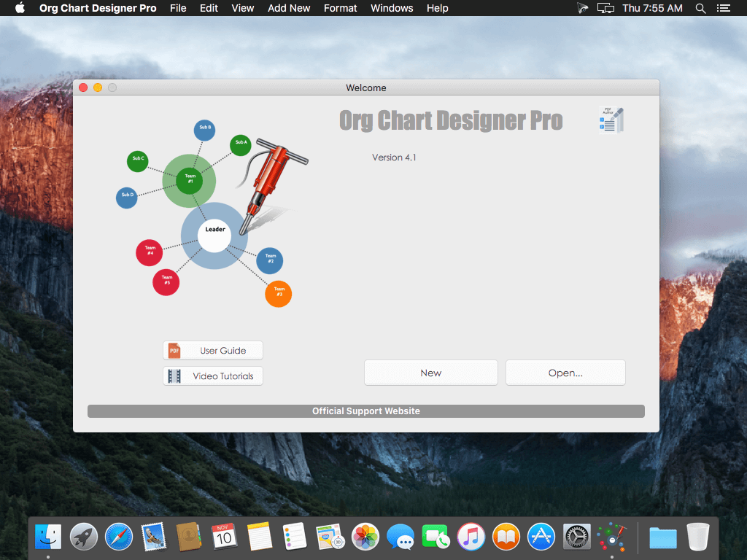747x560 pixels.
Task: Open Contacts from the dock
Action: (189, 536)
